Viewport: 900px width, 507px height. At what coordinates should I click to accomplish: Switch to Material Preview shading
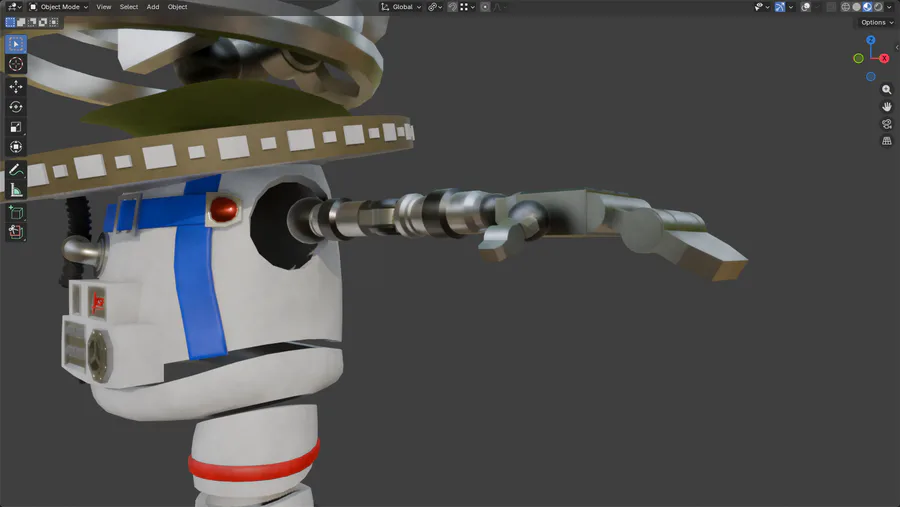click(x=867, y=7)
